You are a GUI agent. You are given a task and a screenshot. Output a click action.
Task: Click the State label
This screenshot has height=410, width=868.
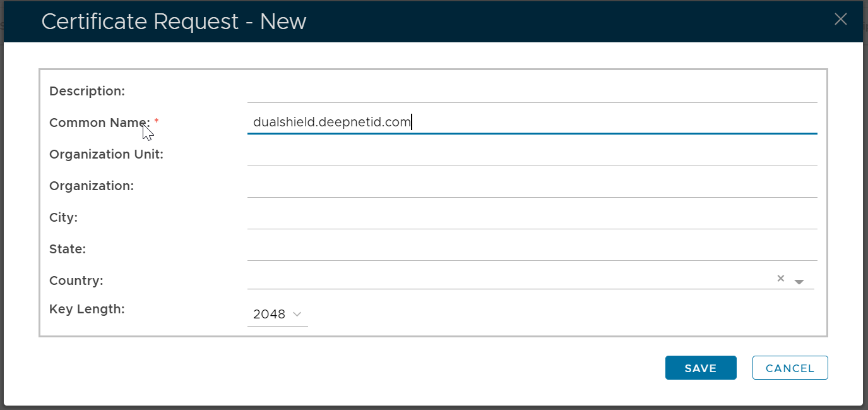coord(68,249)
